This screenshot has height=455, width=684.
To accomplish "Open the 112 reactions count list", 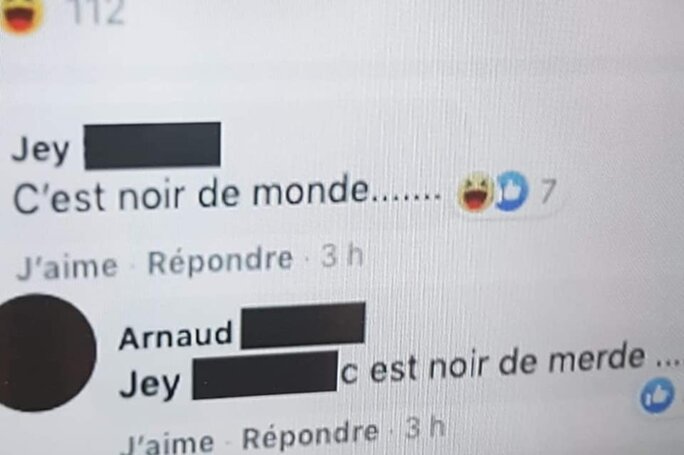I will tap(98, 12).
